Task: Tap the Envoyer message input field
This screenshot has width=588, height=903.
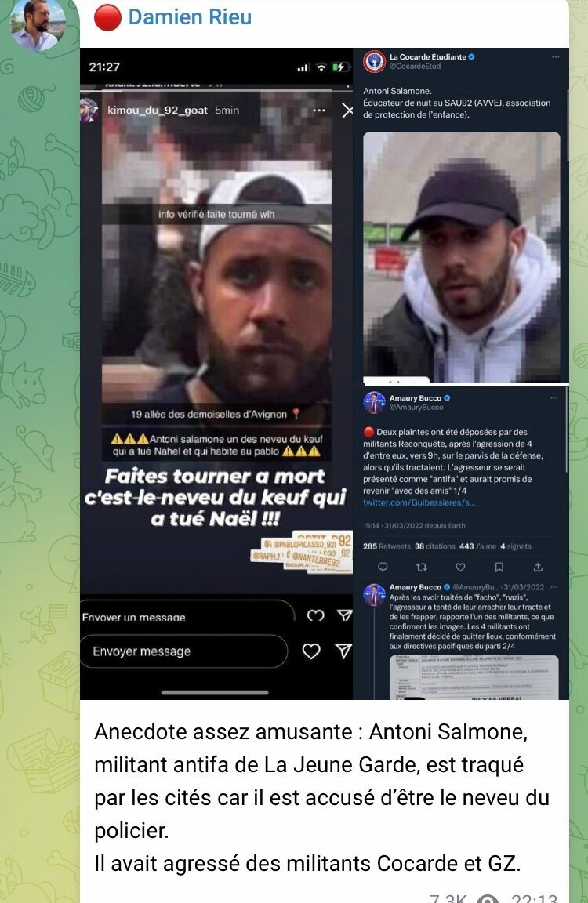Action: pyautogui.click(x=183, y=651)
